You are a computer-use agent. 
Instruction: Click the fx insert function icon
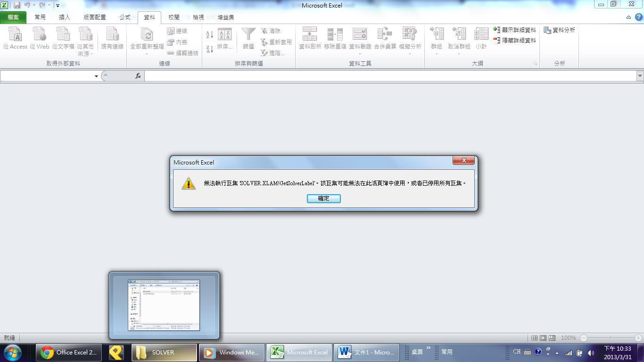pyautogui.click(x=138, y=76)
